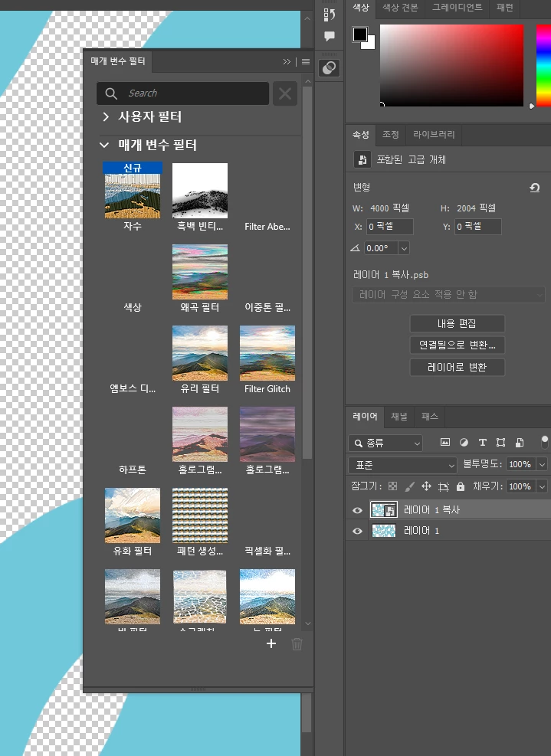The width and height of the screenshot is (551, 756).
Task: Open the 불투명도 opacity slider dropdown arrow
Action: coord(543,465)
